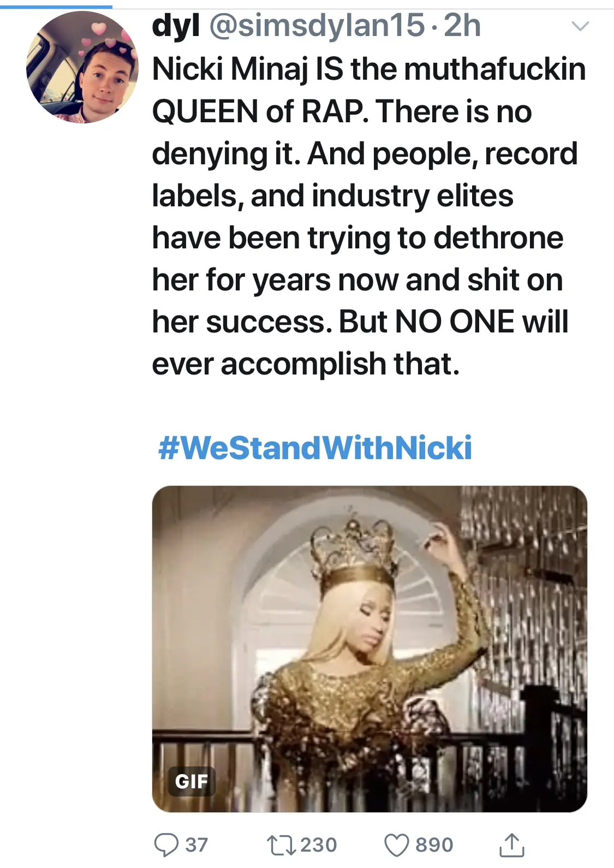This screenshot has height=868, width=614.
Task: Click the word "dethrone" in the tweet
Action: coord(498,237)
